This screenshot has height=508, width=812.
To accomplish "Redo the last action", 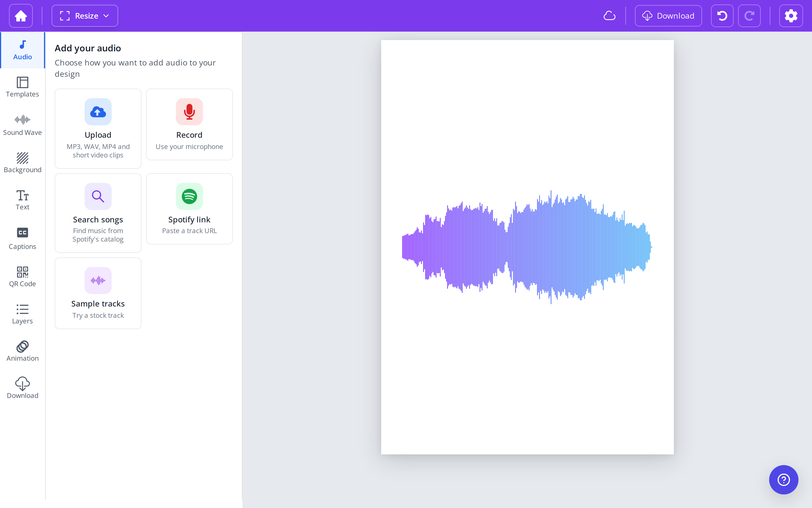I will click(749, 16).
